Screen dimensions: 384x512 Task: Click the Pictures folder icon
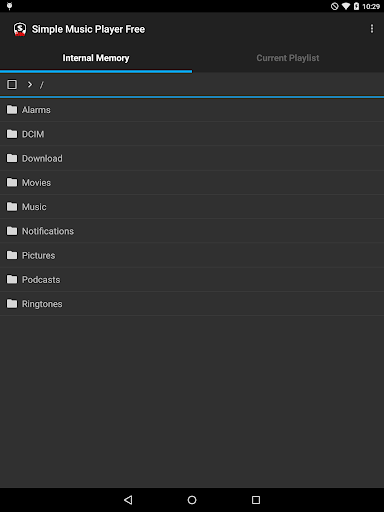pyautogui.click(x=12, y=255)
